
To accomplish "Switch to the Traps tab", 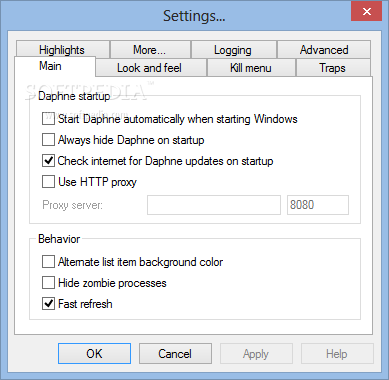I will click(333, 68).
